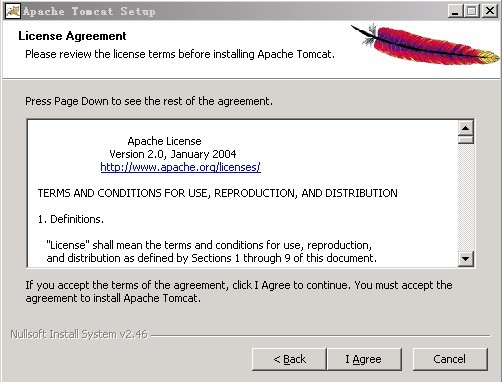Cancel the Tomcat installation

point(450,359)
